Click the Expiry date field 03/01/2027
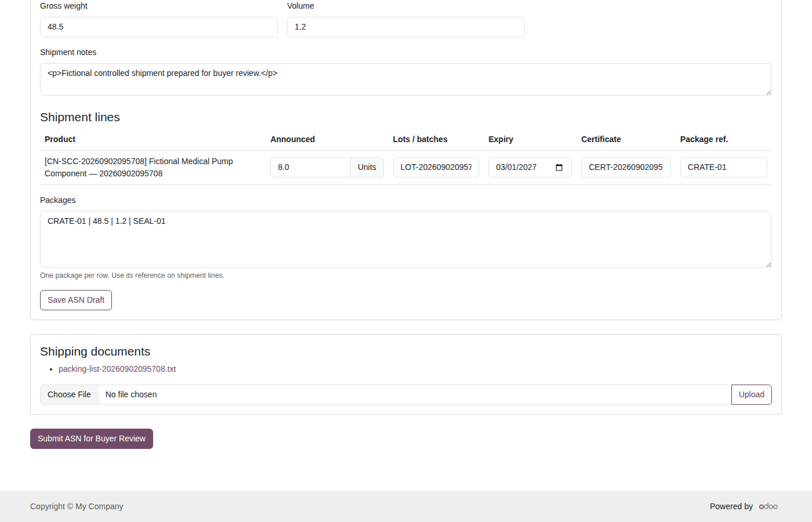812x522 pixels. (530, 167)
